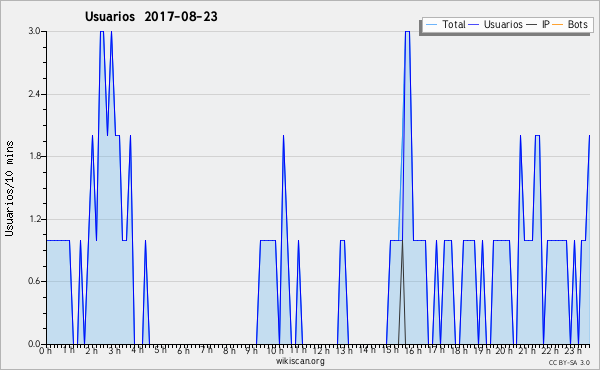This screenshot has height=370, width=600.
Task: Click the 0.6 y-axis value
Action: pos(34,281)
